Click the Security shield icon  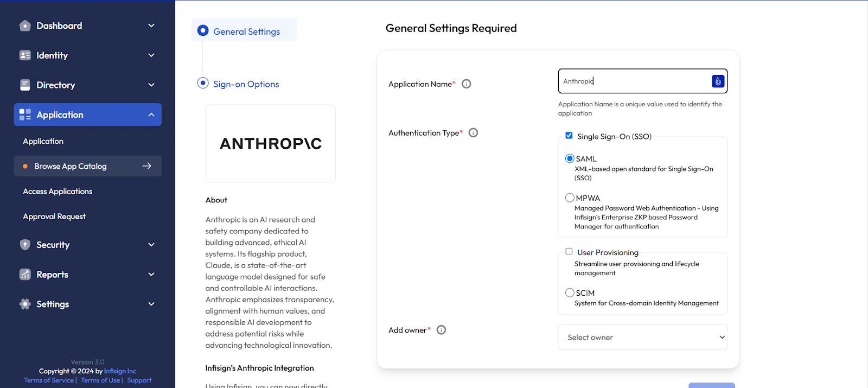(25, 245)
